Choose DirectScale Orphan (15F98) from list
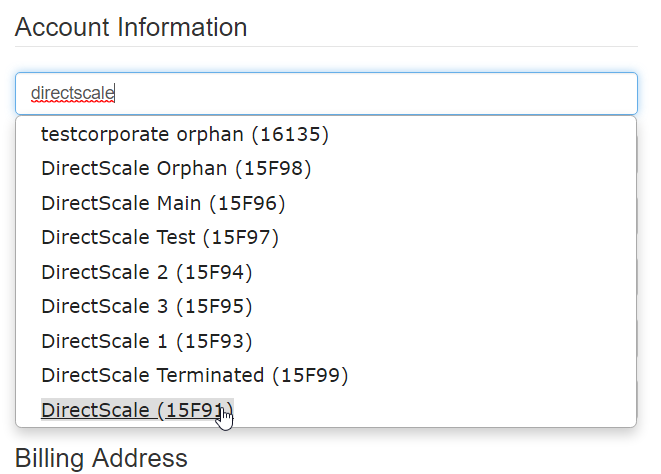 [176, 168]
